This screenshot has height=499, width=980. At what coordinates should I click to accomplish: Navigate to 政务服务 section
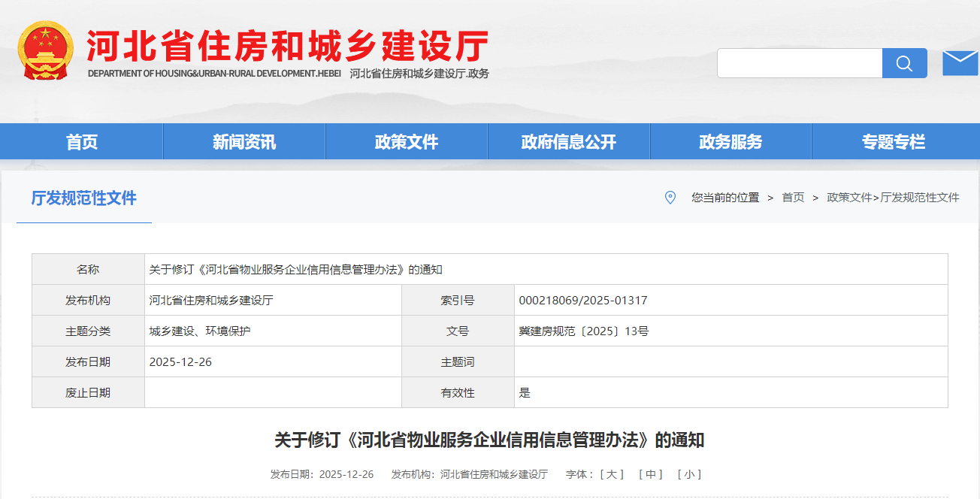pos(730,142)
